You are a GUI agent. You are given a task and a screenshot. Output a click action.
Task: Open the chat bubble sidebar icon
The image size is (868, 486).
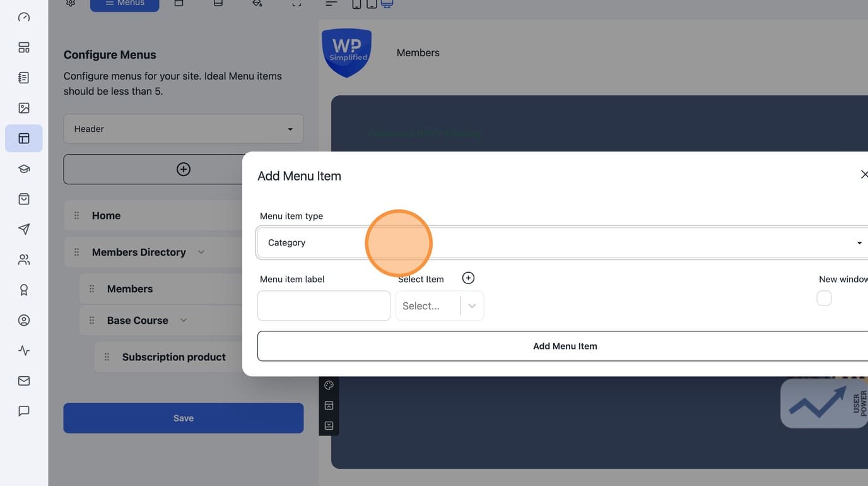pos(24,411)
